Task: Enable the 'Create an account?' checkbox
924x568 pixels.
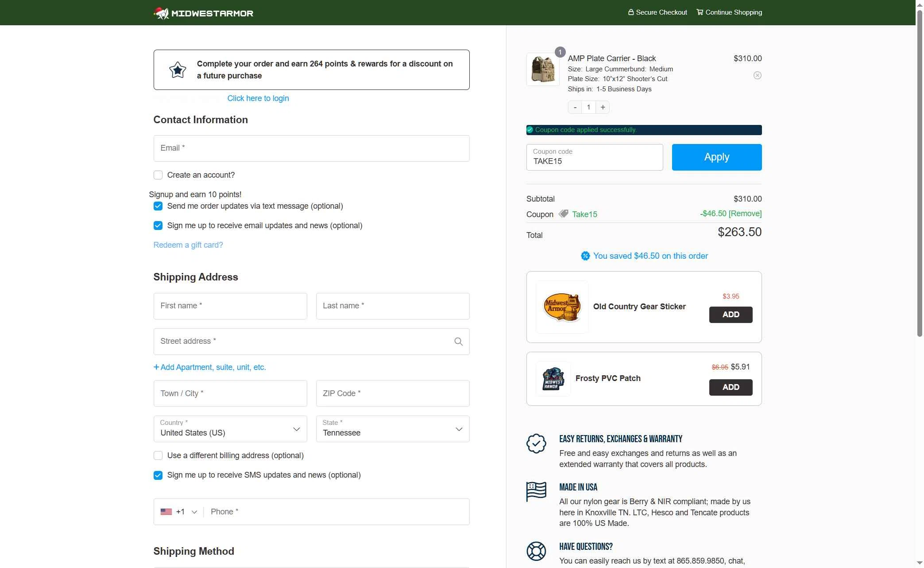Action: pos(158,175)
